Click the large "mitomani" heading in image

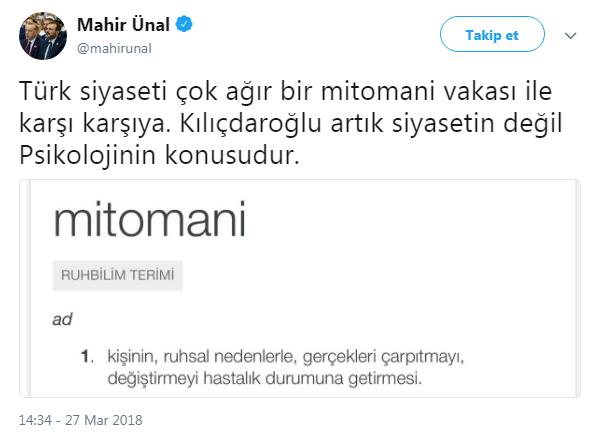pyautogui.click(x=148, y=220)
